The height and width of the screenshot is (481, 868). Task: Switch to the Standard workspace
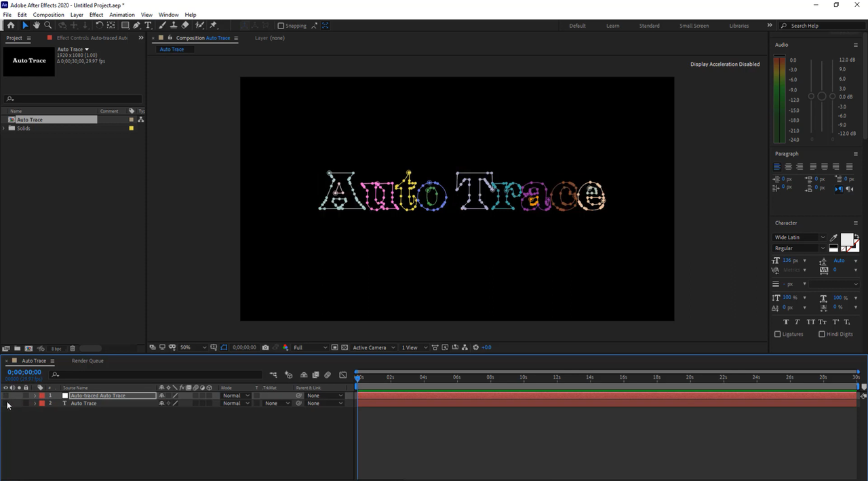[649, 26]
